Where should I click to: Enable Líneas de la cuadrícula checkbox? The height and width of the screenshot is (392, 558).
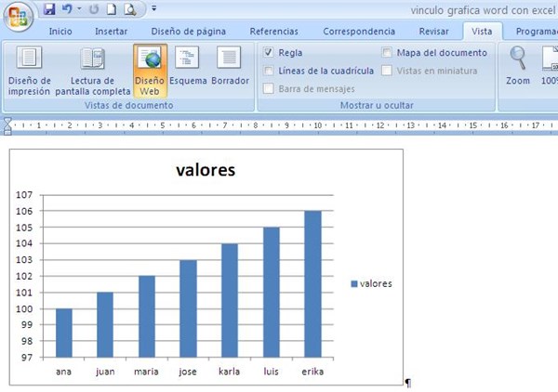(269, 71)
